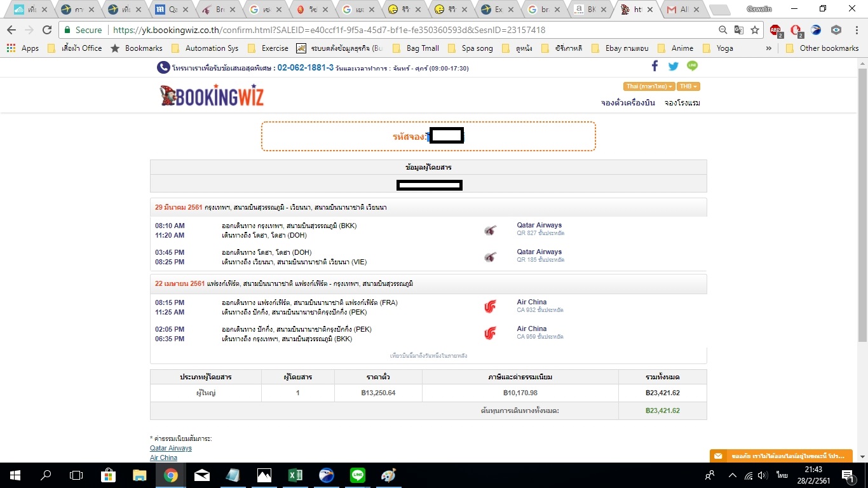This screenshot has height=488, width=868.
Task: Open File Explorer from taskbar
Action: tap(139, 475)
